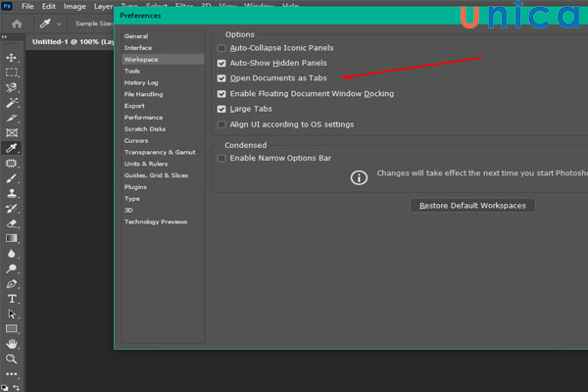Select the Crop tool
Image resolution: width=588 pixels, height=392 pixels.
11,118
